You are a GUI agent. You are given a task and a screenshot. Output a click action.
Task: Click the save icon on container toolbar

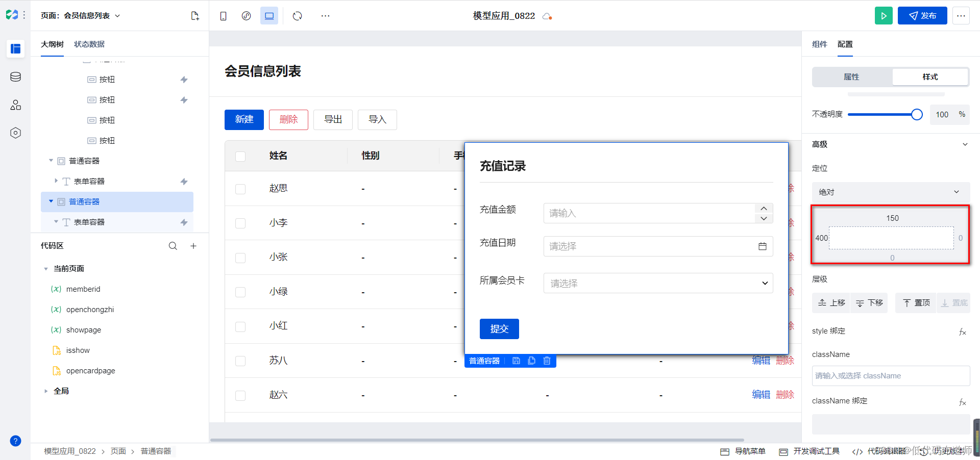click(516, 361)
